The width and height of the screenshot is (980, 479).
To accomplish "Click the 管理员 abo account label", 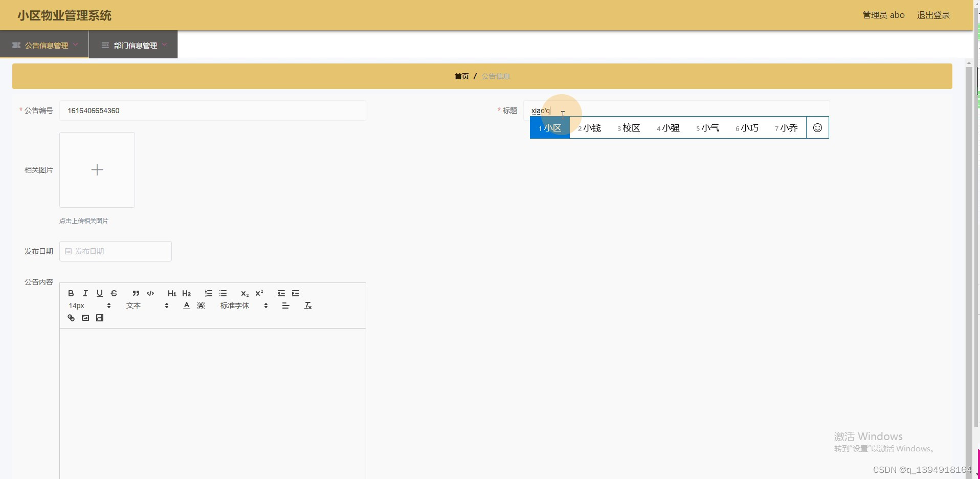I will pos(883,15).
